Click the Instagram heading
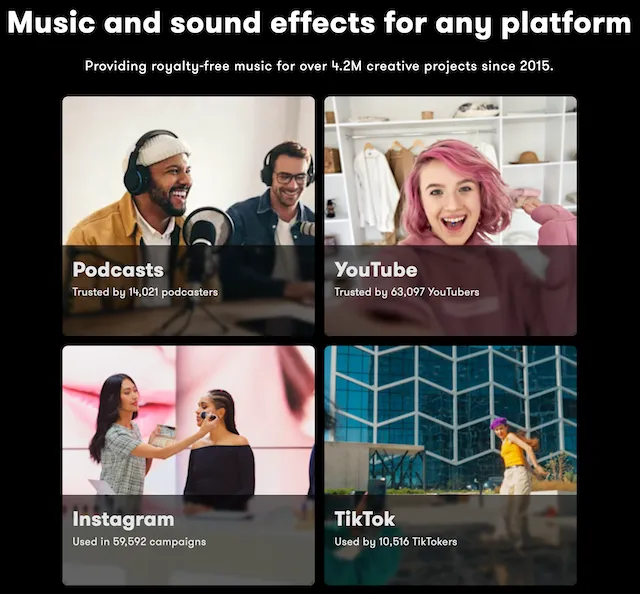This screenshot has width=640, height=594. click(123, 520)
